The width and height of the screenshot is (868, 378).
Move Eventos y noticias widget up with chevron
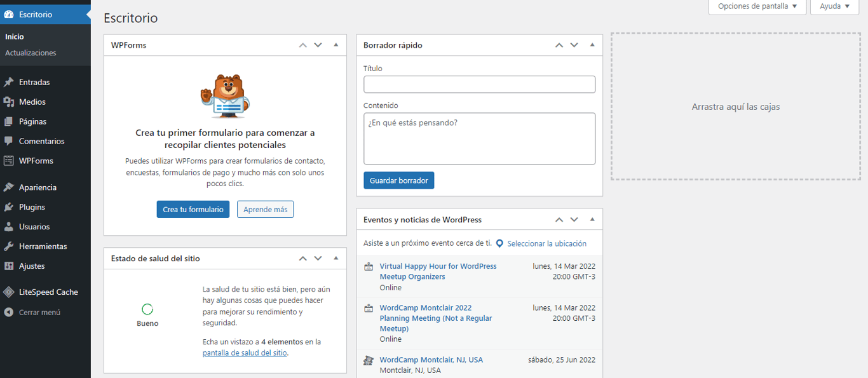[x=559, y=219]
